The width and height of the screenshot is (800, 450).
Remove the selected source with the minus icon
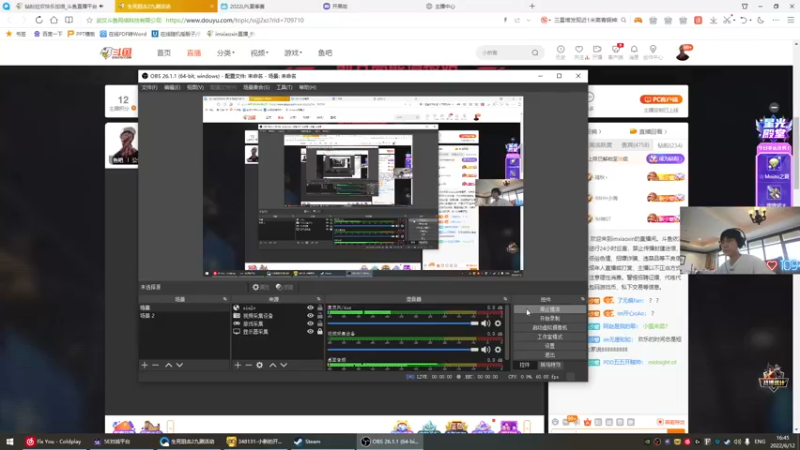(x=248, y=365)
